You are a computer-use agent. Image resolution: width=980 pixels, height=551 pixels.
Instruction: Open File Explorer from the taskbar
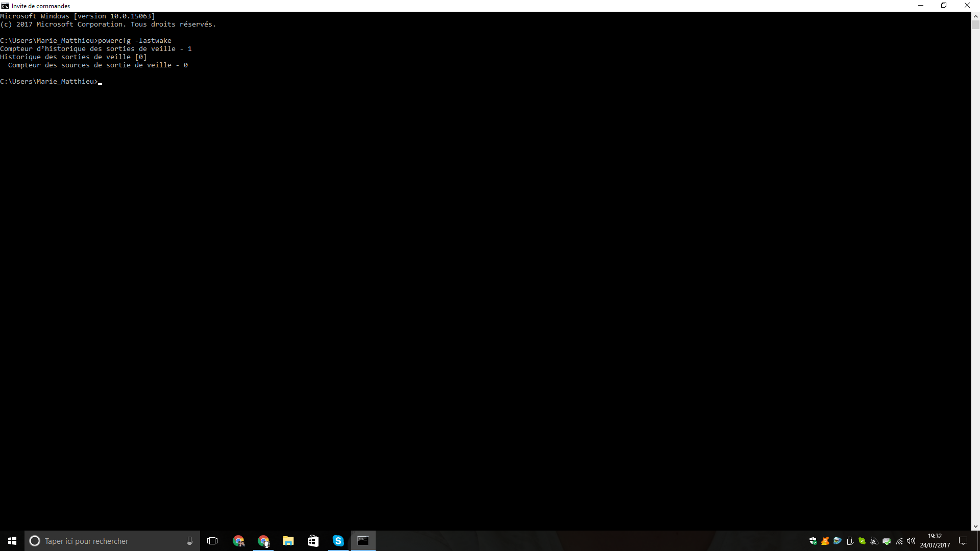click(x=288, y=541)
